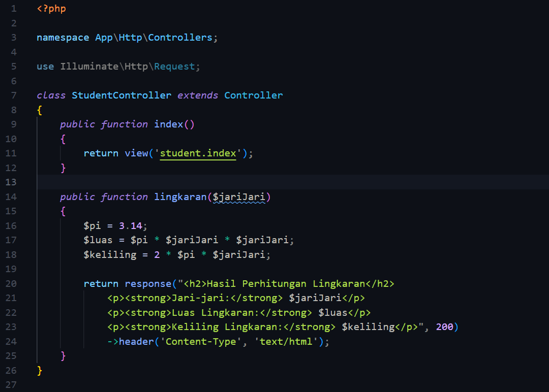Image resolution: width=549 pixels, height=392 pixels.
Task: Click the '3.14' value
Action: coord(130,226)
